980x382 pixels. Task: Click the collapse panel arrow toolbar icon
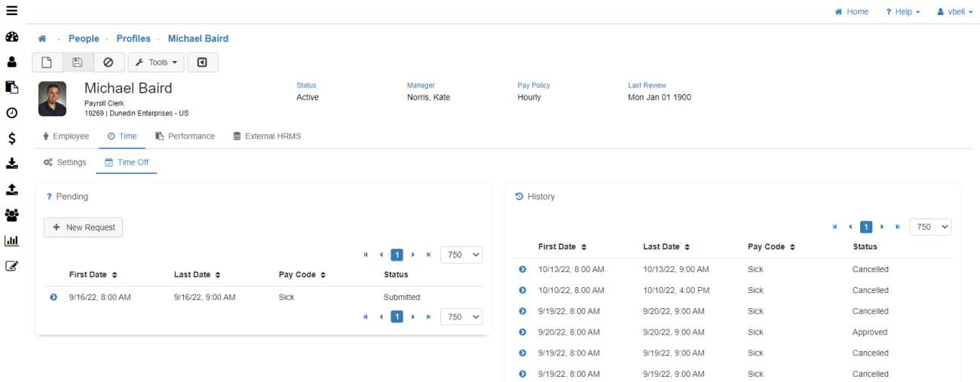click(202, 63)
